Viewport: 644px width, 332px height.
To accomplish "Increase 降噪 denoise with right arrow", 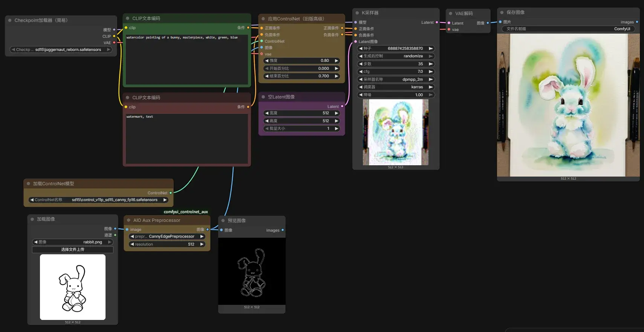I will (x=431, y=95).
